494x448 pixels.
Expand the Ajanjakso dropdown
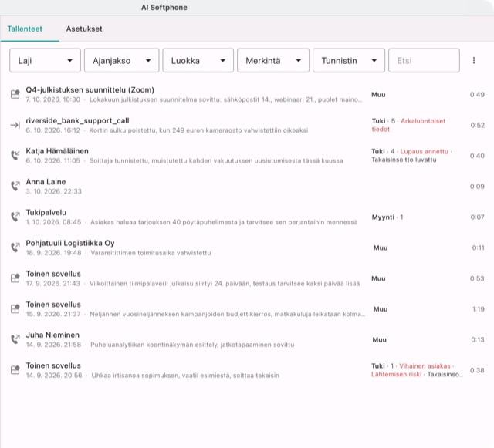(122, 60)
